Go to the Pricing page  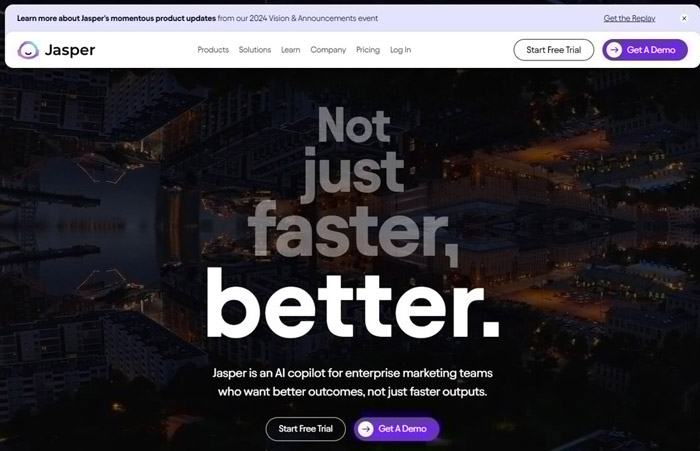368,50
